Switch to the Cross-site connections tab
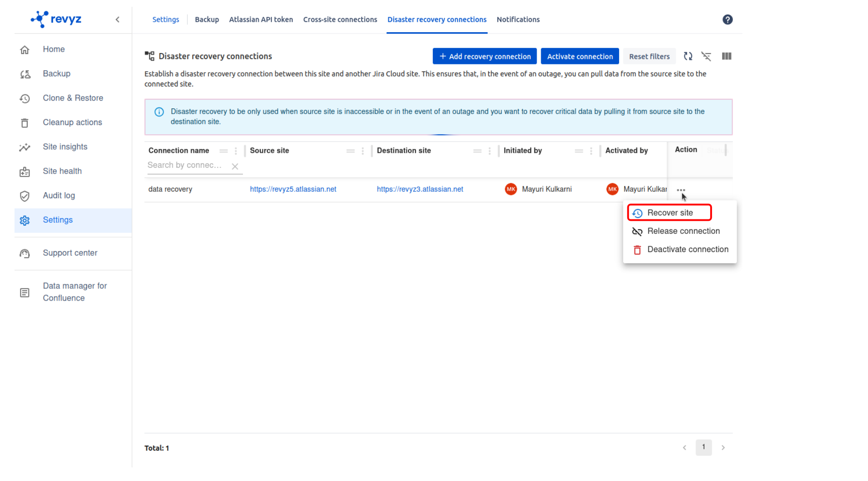This screenshot has height=481, width=868. point(340,19)
